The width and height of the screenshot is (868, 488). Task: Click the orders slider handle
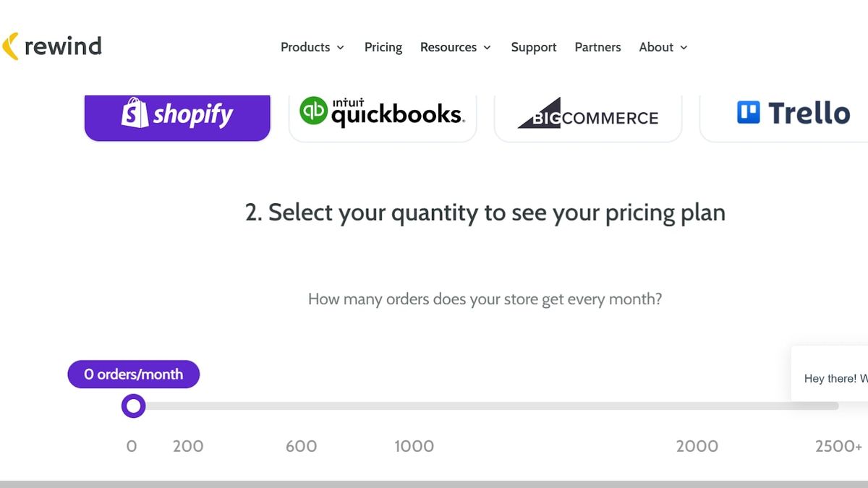coord(134,406)
